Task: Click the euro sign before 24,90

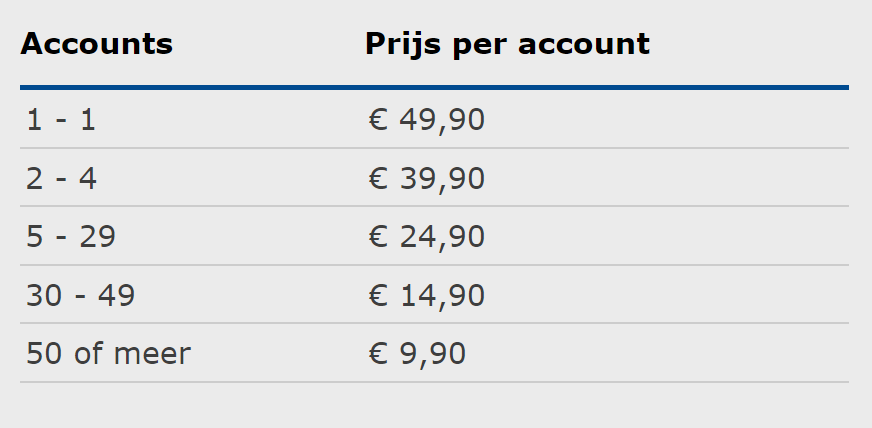Action: tap(378, 237)
